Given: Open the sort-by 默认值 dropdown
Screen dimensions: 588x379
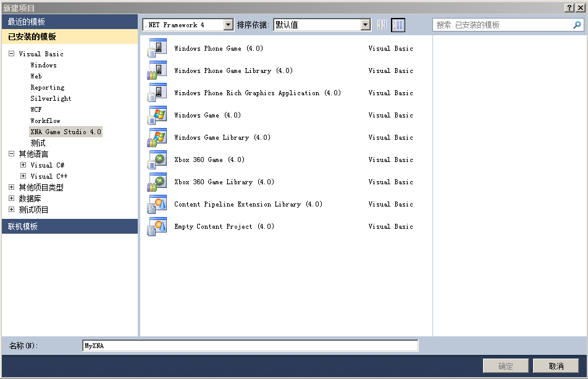Looking at the screenshot, I should (x=365, y=25).
